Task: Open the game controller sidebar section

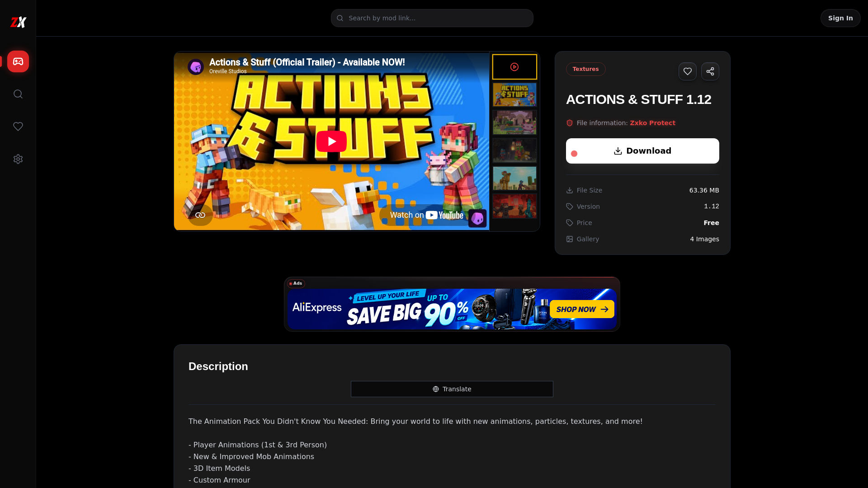Action: coord(18,61)
